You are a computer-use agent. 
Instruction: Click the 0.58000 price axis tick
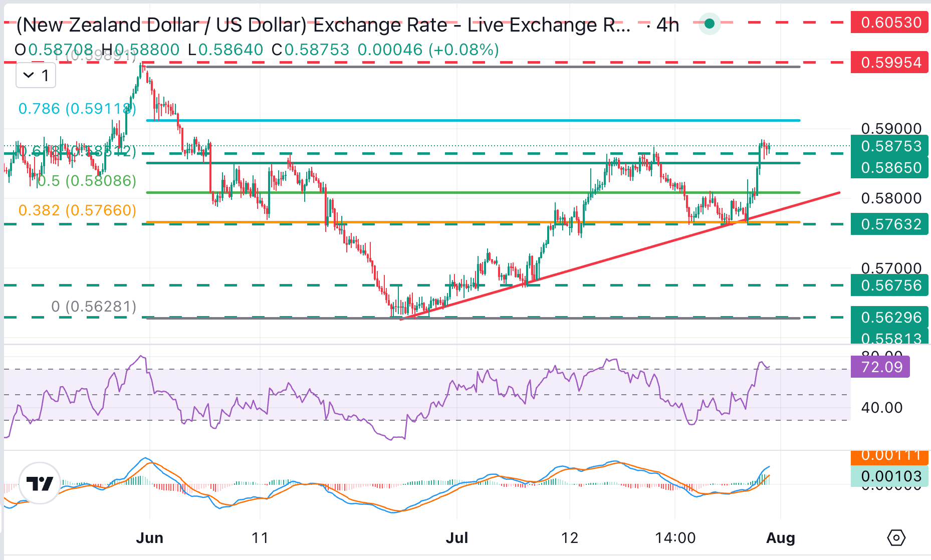[x=891, y=198]
